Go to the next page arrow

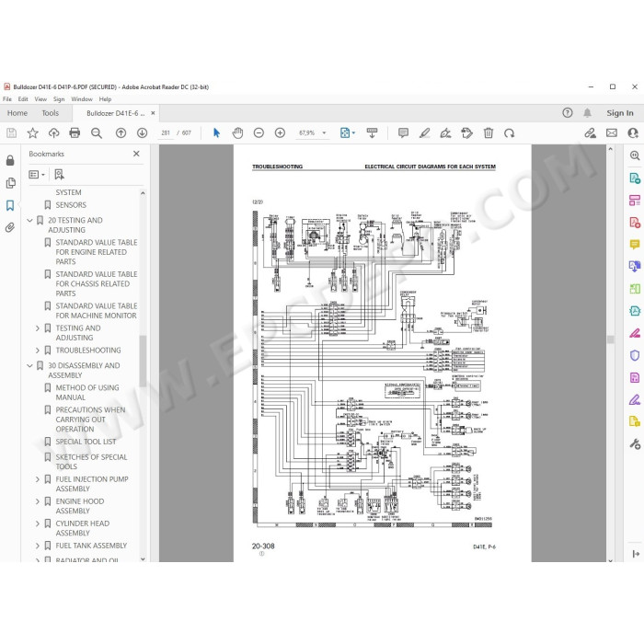(142, 133)
